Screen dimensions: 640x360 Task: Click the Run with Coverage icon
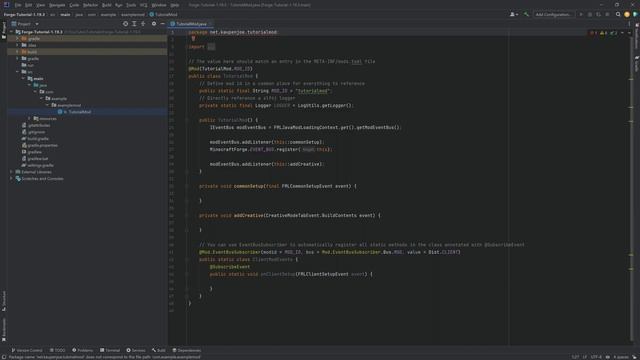(598, 14)
